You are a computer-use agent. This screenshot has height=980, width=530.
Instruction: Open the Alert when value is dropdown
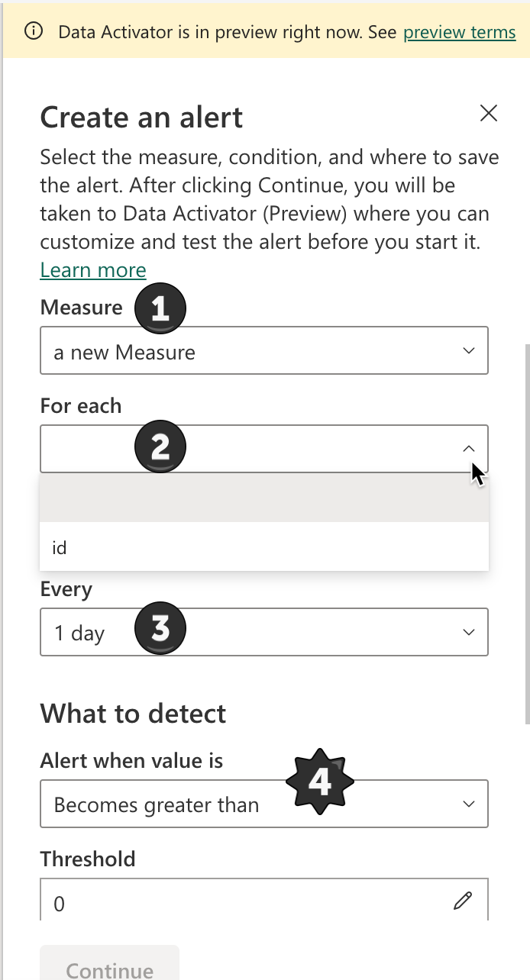pyautogui.click(x=468, y=804)
